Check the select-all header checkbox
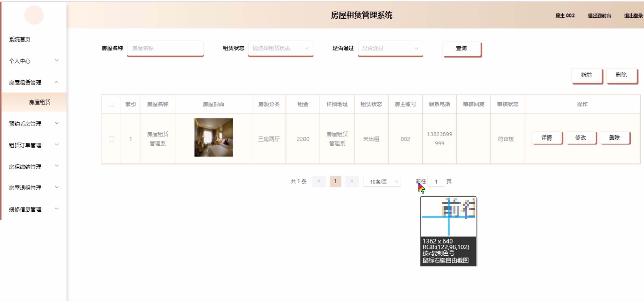This screenshot has width=644, height=301. click(111, 104)
